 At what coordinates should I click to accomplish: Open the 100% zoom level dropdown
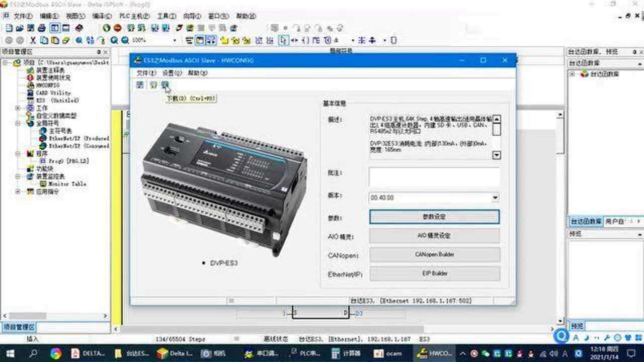point(175,40)
